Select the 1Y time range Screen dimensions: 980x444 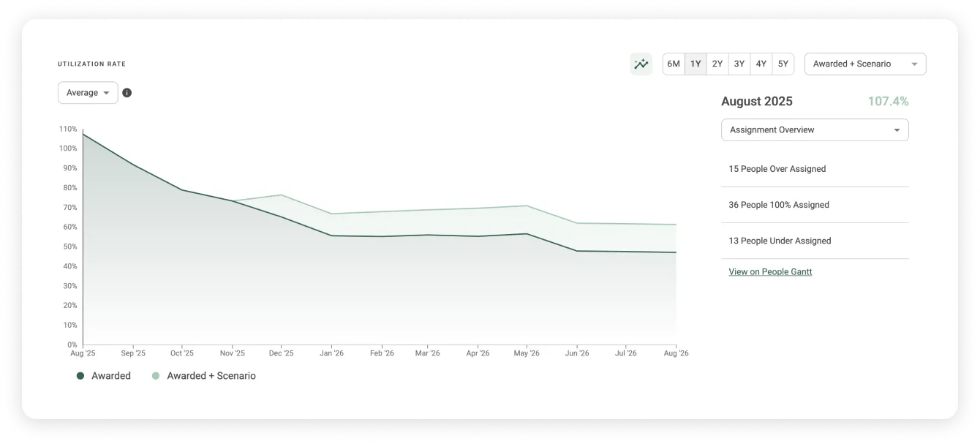coord(696,64)
